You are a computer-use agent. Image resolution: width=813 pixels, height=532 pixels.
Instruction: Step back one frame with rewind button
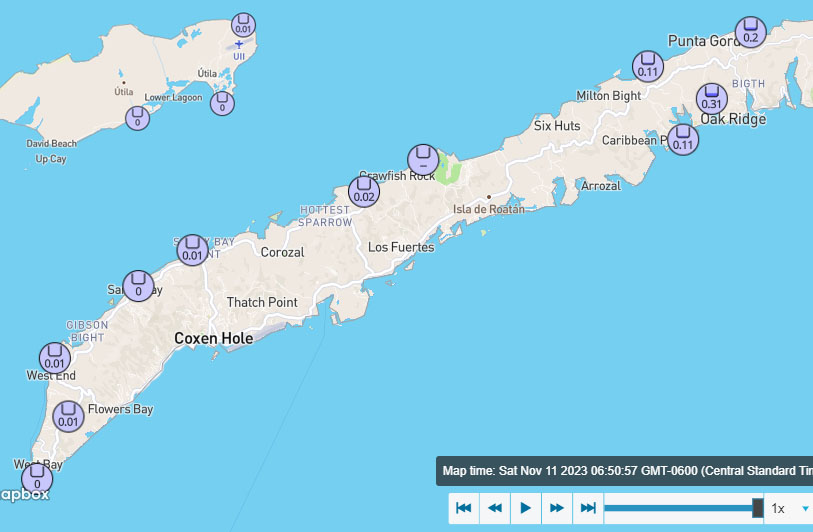coord(494,508)
